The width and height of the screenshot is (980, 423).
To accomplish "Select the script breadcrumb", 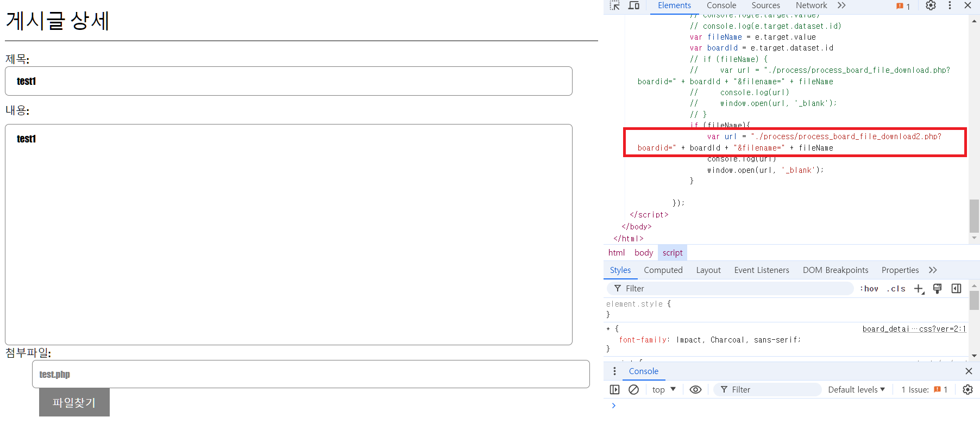I will pyautogui.click(x=673, y=253).
